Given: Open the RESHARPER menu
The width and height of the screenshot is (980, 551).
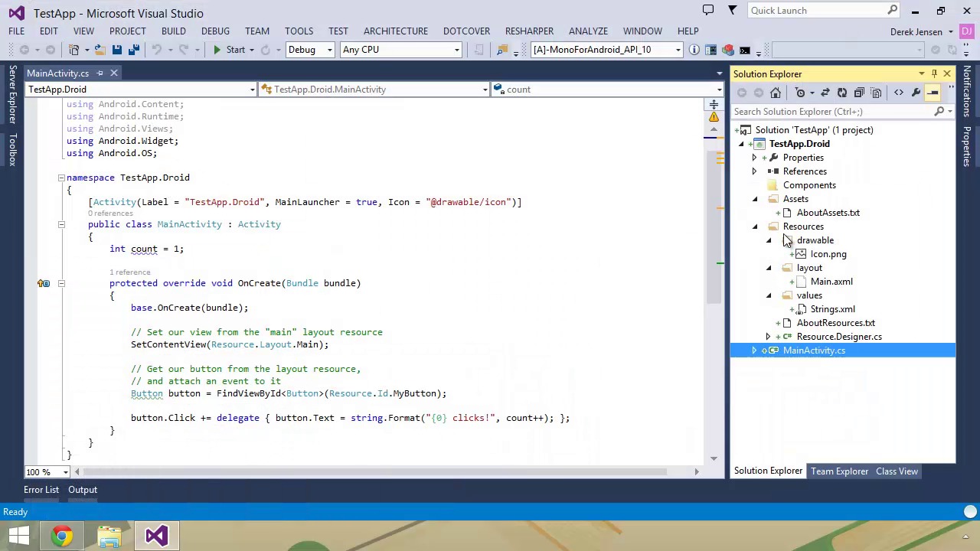Looking at the screenshot, I should point(529,31).
